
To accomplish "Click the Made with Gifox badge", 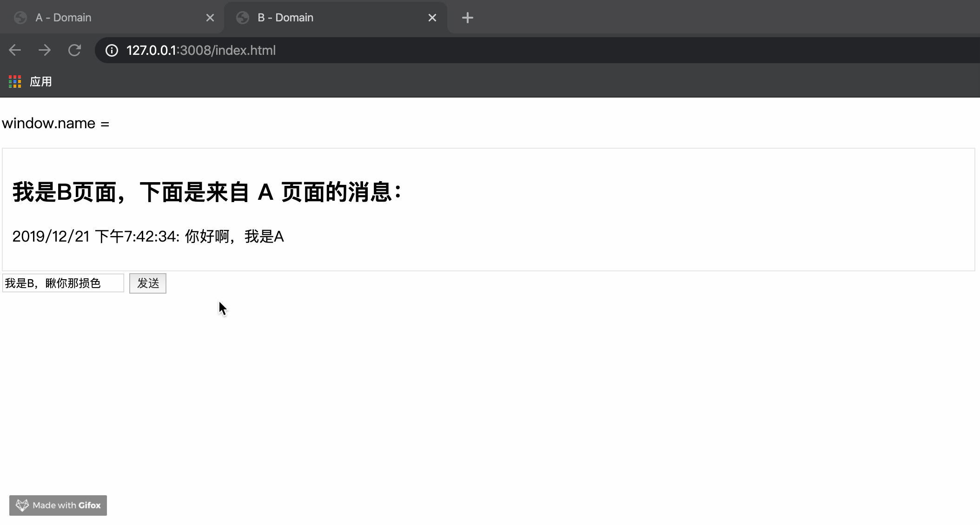I will pos(58,505).
